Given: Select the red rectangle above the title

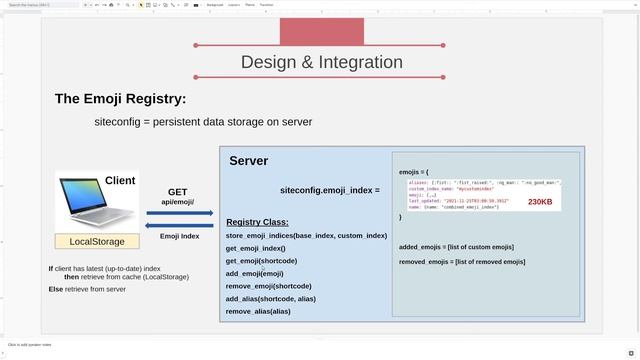Looking at the screenshot, I should click(322, 31).
